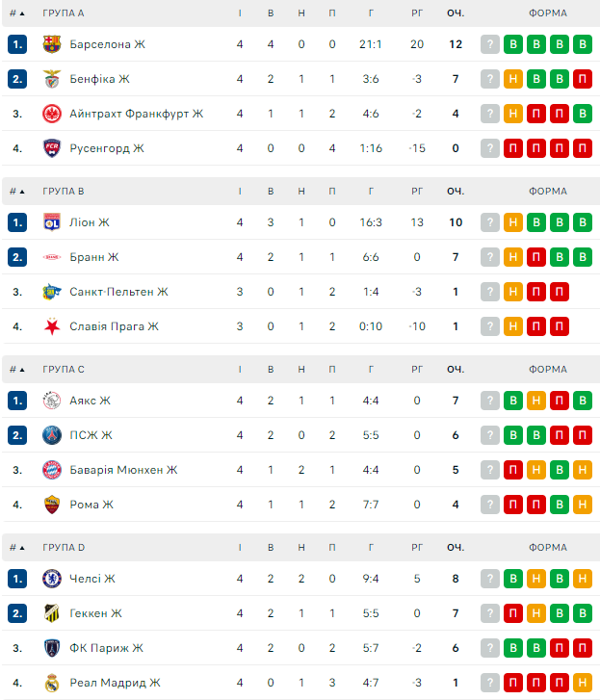Viewport: 600px width, 700px height.
Task: Open the Баварія Мюнхен Ж team link
Action: coord(123,470)
